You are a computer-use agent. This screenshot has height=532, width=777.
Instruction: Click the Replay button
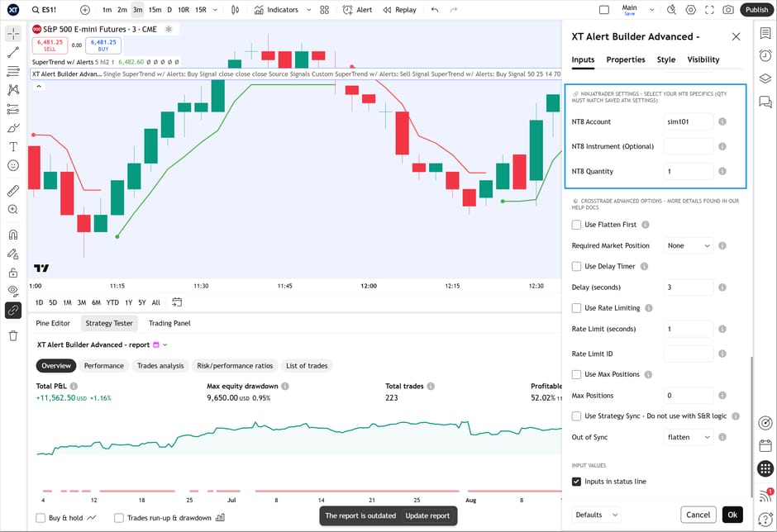tap(399, 10)
